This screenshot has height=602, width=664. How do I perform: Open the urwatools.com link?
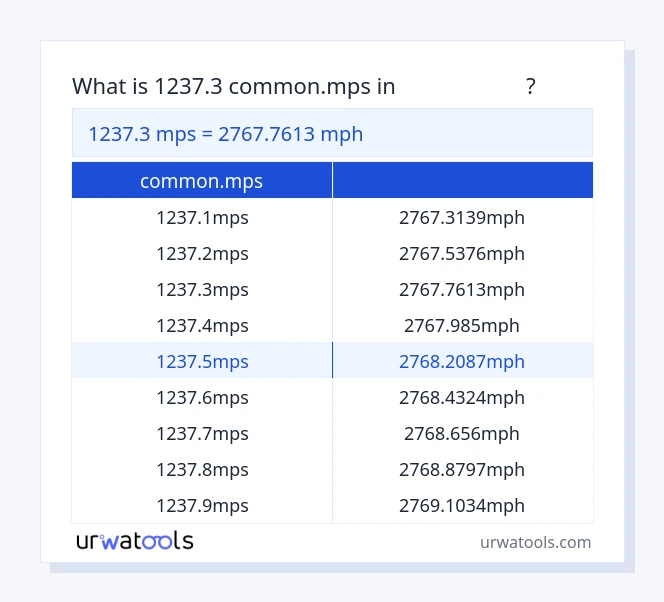pos(535,542)
